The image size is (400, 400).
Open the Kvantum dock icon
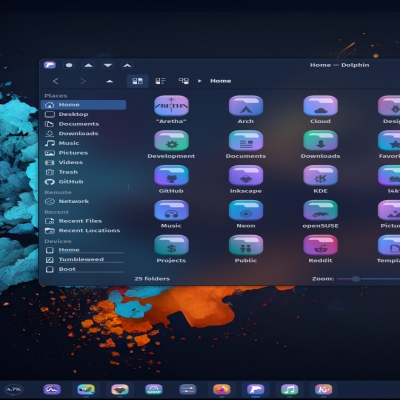[x=323, y=389]
